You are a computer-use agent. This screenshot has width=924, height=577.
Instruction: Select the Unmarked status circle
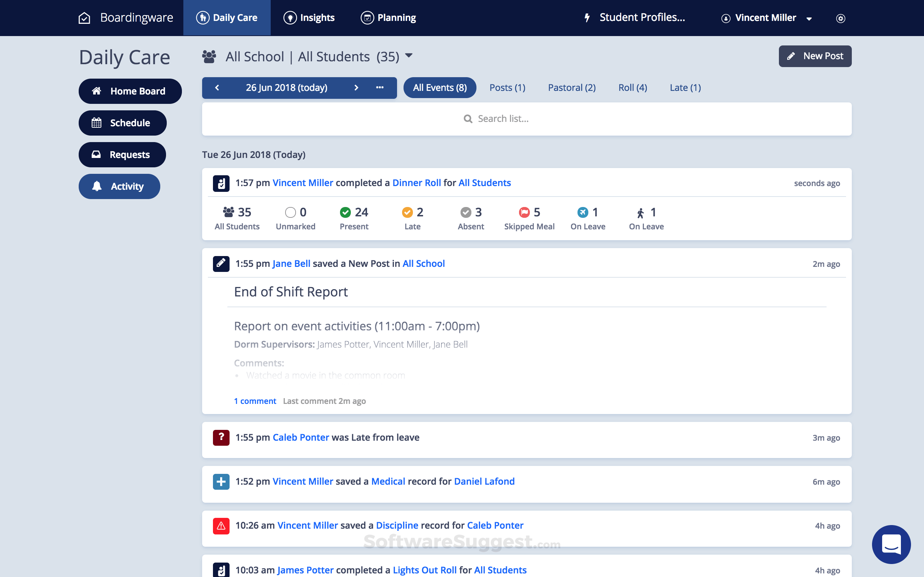(291, 212)
